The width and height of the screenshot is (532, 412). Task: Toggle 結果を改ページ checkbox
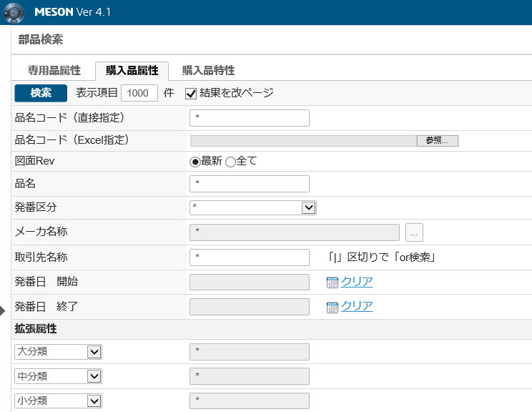point(191,93)
